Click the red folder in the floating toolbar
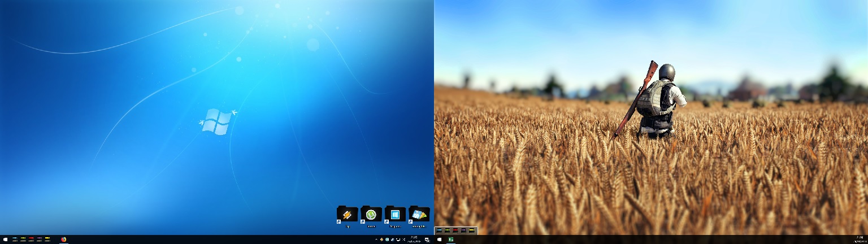868x244 pixels. [x=455, y=230]
